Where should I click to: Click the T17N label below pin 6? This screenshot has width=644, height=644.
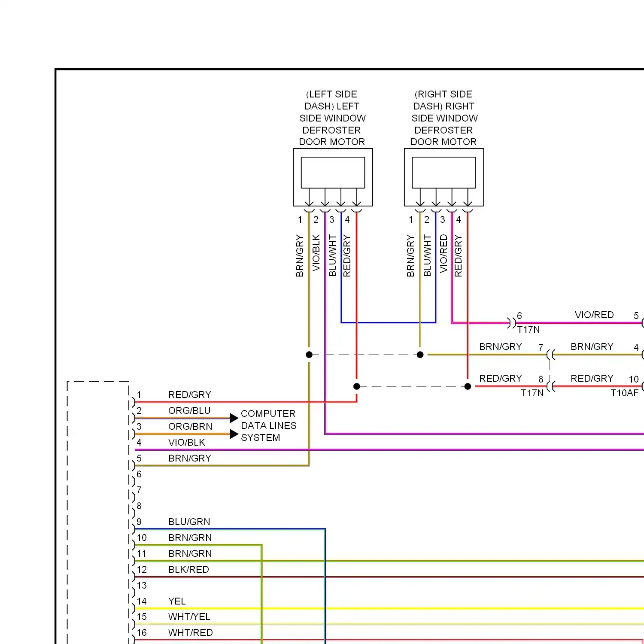pyautogui.click(x=529, y=329)
